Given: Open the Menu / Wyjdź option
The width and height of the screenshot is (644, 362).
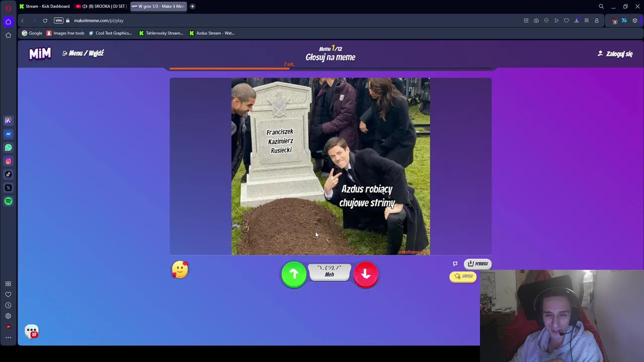Looking at the screenshot, I should point(83,53).
